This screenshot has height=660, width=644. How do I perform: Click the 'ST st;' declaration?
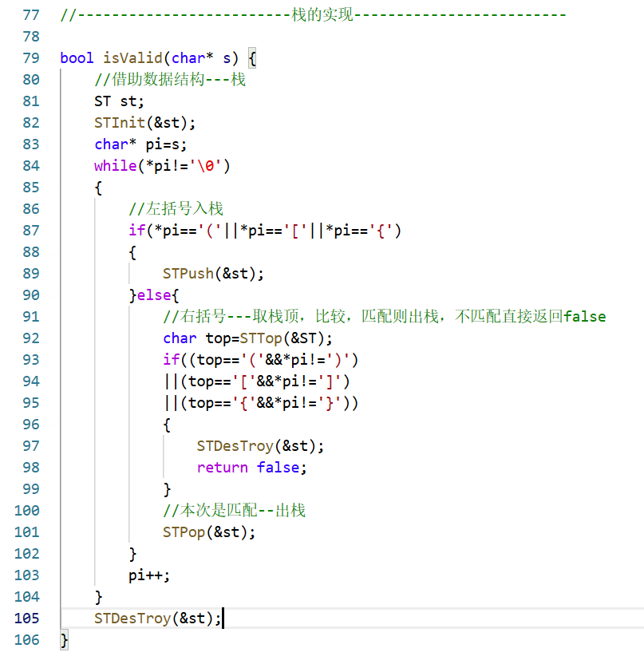(119, 101)
